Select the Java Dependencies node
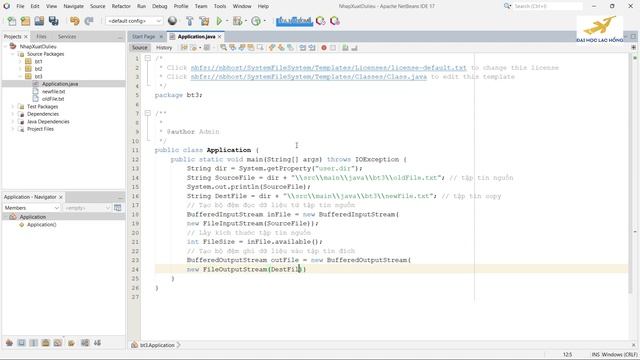The height and width of the screenshot is (360, 640). [x=48, y=122]
